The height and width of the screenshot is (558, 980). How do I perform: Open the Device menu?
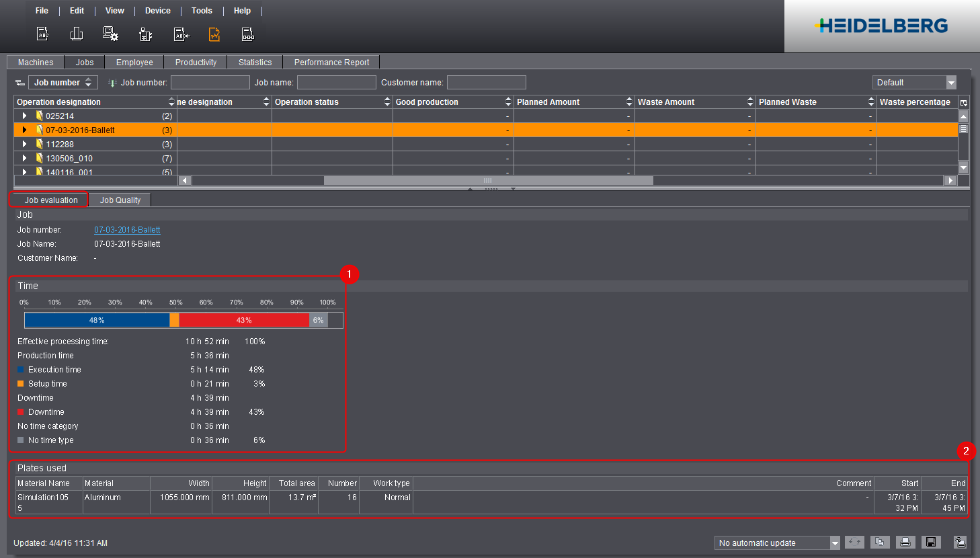(157, 11)
